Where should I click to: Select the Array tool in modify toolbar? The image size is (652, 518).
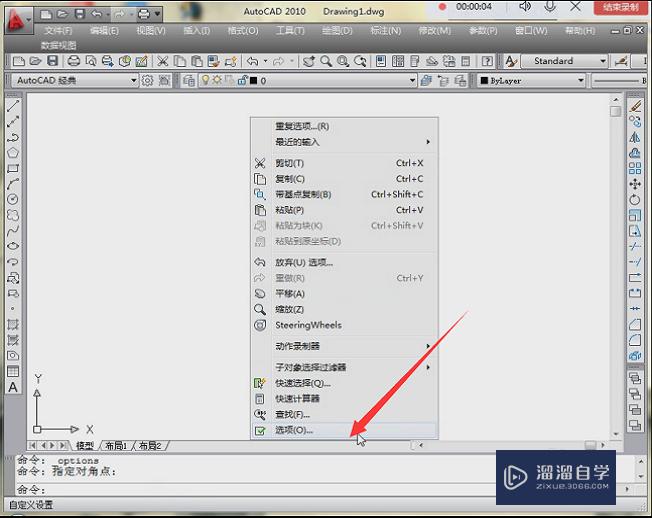pyautogui.click(x=635, y=168)
